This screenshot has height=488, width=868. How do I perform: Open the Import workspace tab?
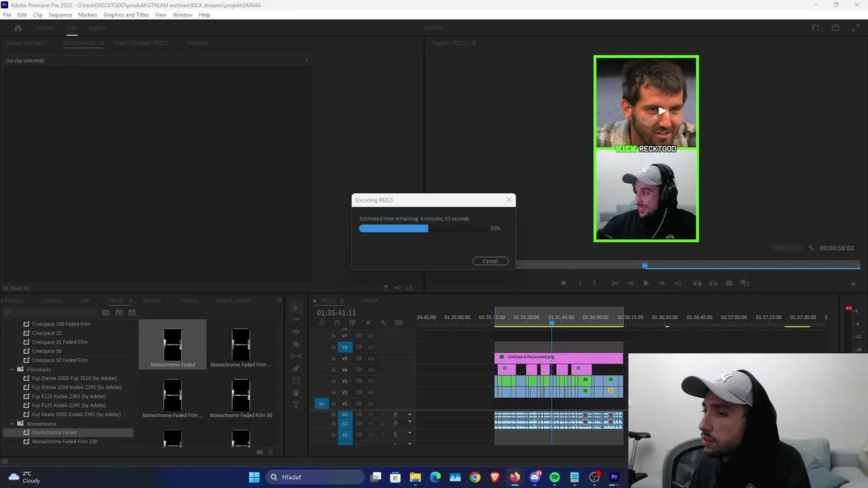45,28
